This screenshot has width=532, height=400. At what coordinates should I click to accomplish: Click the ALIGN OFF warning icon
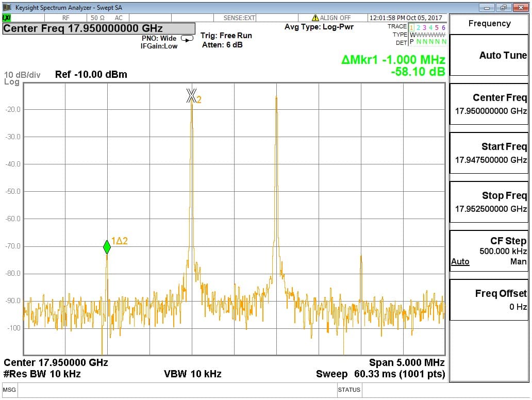coord(315,18)
